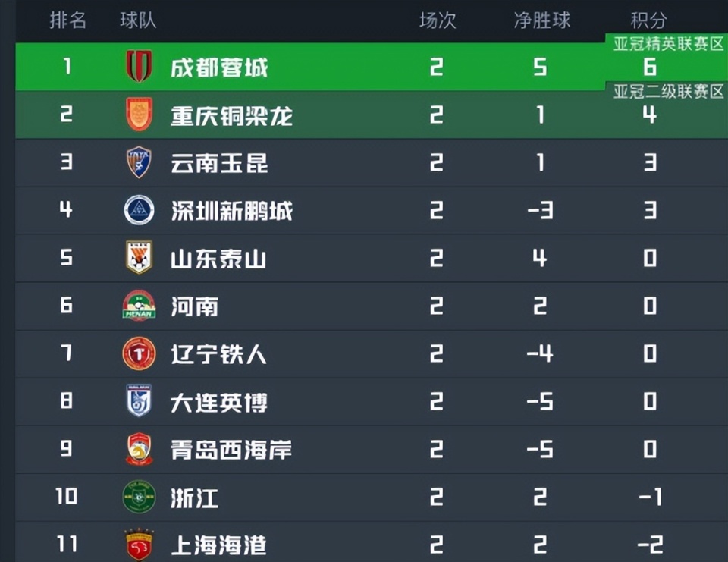728x562 pixels.
Task: Click the 深圳新鹏城 team crest
Action: [x=139, y=211]
